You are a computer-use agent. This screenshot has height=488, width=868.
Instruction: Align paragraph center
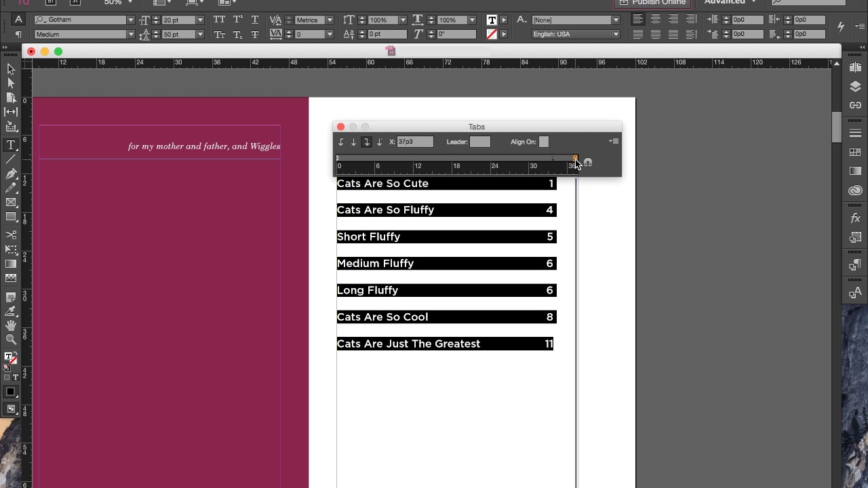(x=656, y=20)
